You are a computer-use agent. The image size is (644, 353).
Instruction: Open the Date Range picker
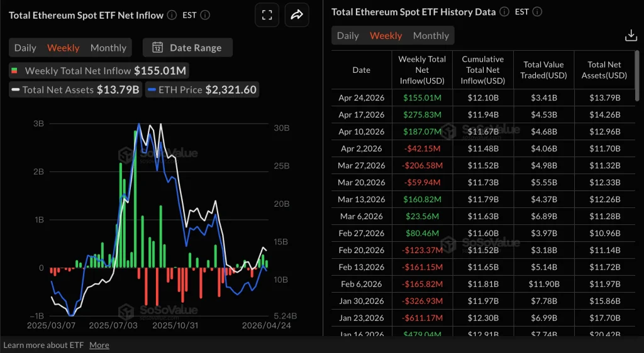187,48
